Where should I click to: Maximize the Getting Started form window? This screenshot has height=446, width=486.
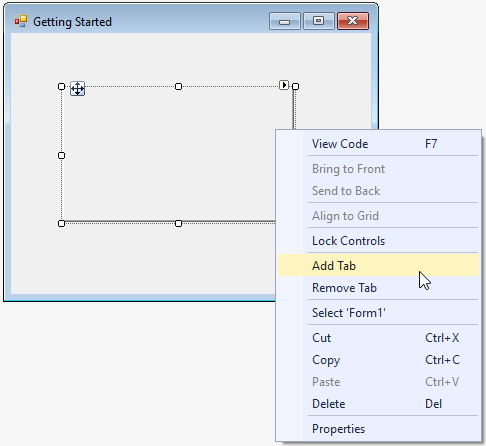click(319, 21)
